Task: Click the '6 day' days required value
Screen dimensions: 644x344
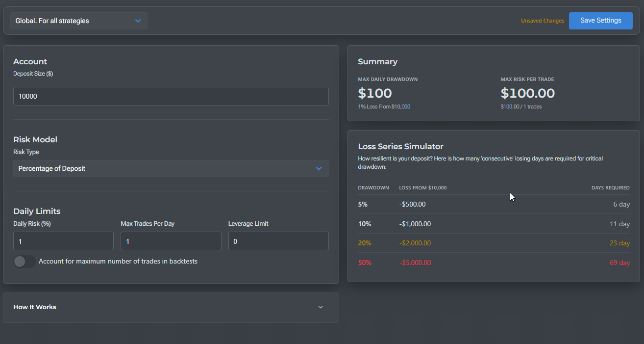Action: coord(621,204)
